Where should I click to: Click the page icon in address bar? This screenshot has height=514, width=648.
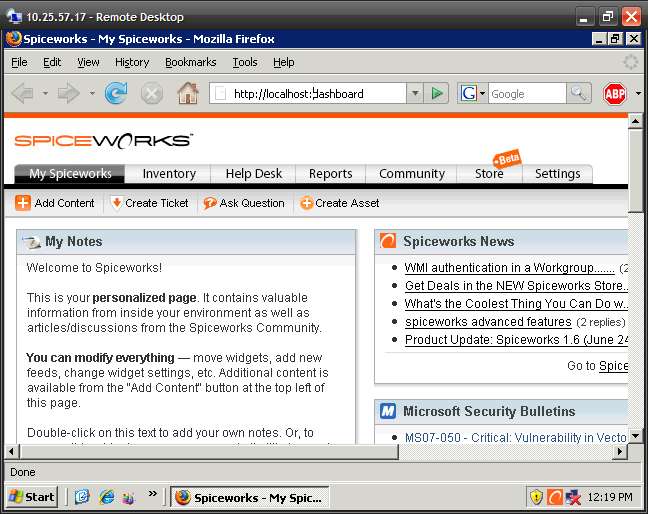[221, 93]
